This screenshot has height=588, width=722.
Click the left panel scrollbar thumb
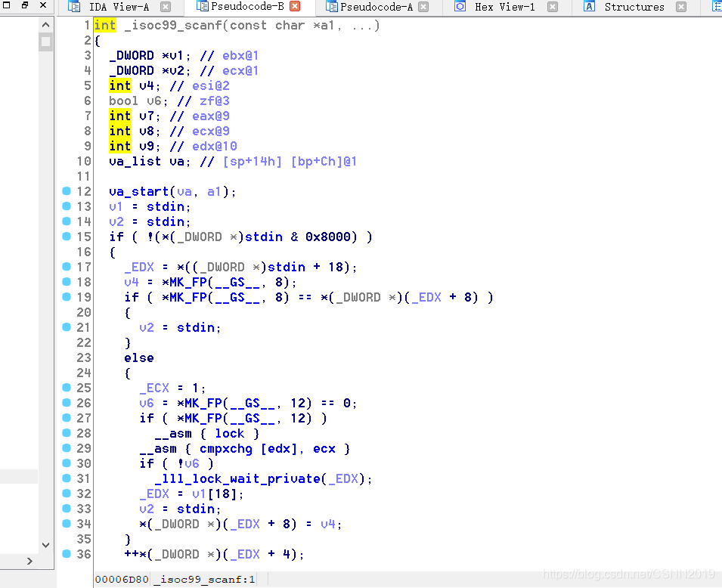pyautogui.click(x=45, y=42)
